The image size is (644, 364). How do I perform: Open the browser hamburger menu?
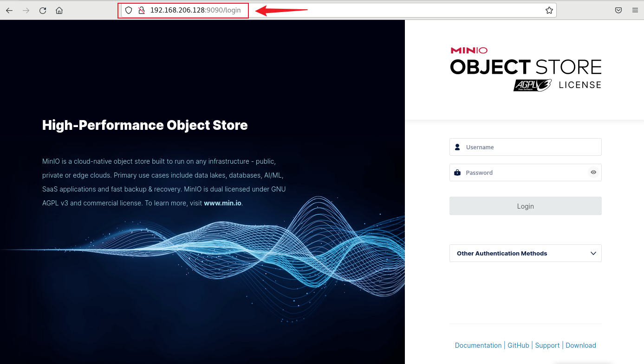pos(635,10)
